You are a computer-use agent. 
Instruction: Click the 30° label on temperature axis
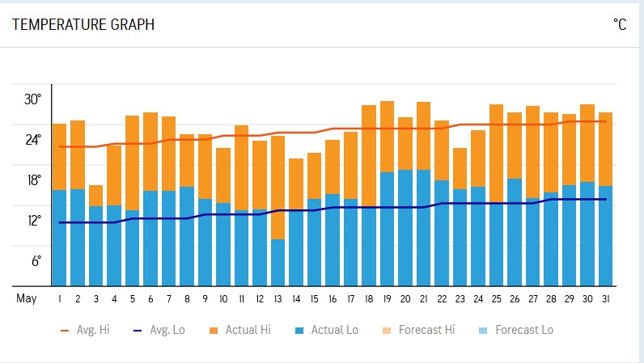[x=32, y=99]
